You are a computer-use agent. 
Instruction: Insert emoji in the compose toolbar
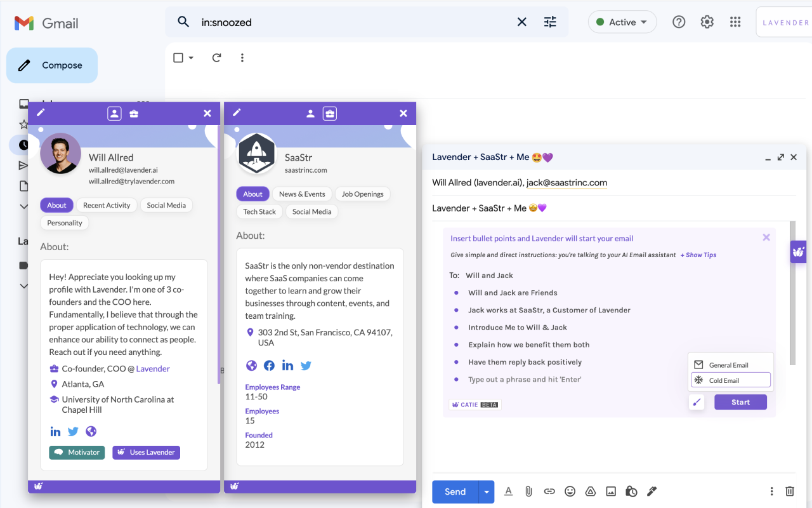click(570, 491)
